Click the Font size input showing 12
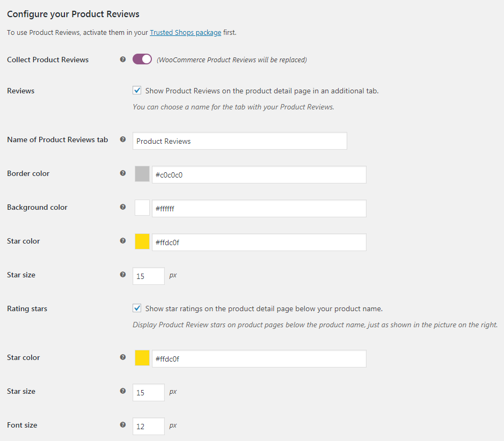Viewport: 504px width, 441px height. pyautogui.click(x=149, y=426)
